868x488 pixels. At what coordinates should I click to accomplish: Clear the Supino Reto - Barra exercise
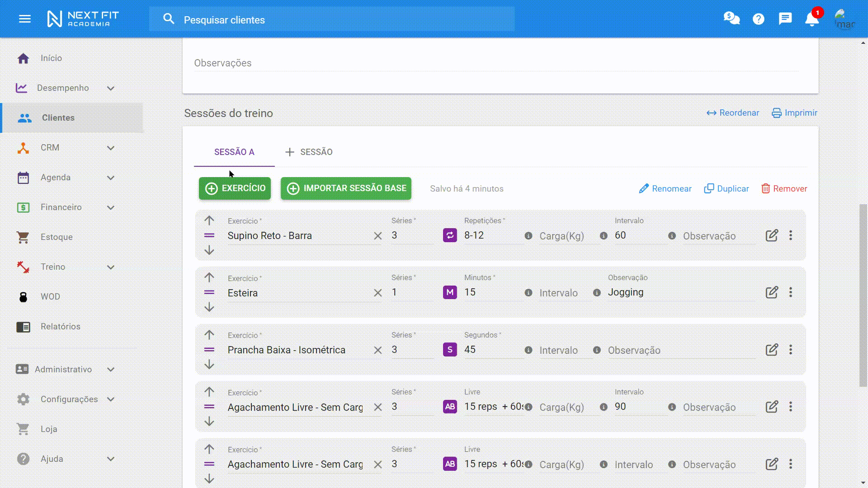point(378,236)
